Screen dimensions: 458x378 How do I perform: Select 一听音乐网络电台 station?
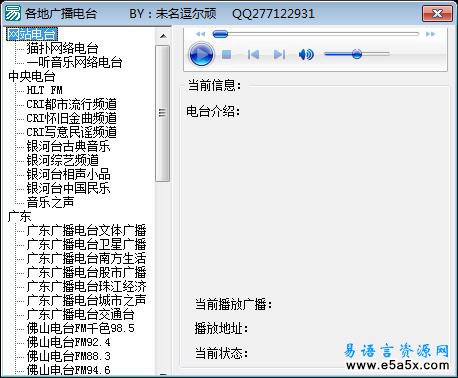coord(74,62)
